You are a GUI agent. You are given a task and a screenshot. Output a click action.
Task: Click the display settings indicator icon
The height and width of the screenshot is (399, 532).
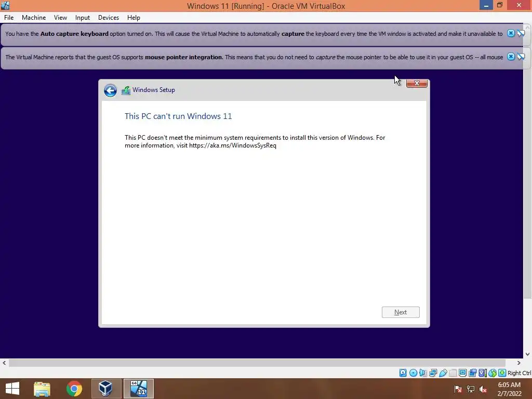click(462, 373)
